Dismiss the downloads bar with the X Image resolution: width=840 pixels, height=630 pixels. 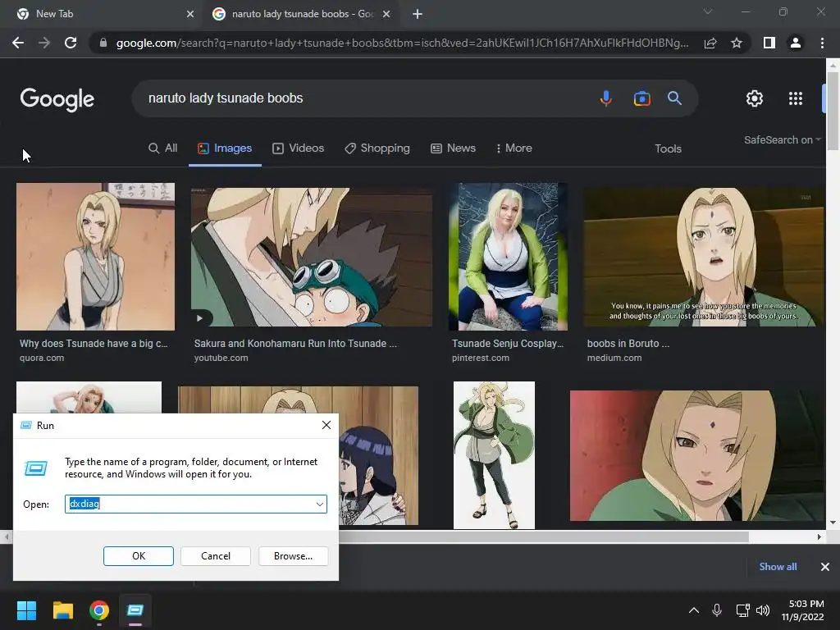pyautogui.click(x=825, y=567)
